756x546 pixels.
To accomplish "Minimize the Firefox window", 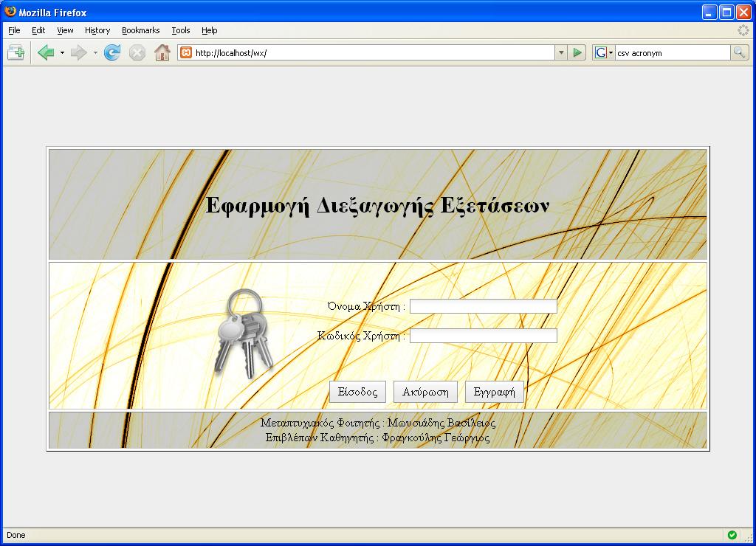I will (x=709, y=12).
